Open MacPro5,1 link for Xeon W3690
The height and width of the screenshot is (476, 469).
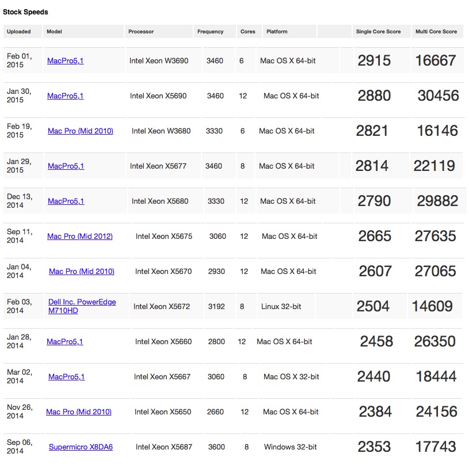point(65,60)
